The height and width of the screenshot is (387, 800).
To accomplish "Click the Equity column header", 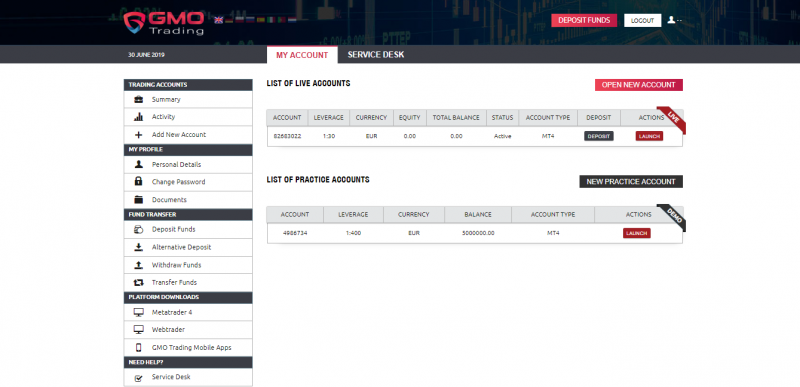I will coord(410,117).
